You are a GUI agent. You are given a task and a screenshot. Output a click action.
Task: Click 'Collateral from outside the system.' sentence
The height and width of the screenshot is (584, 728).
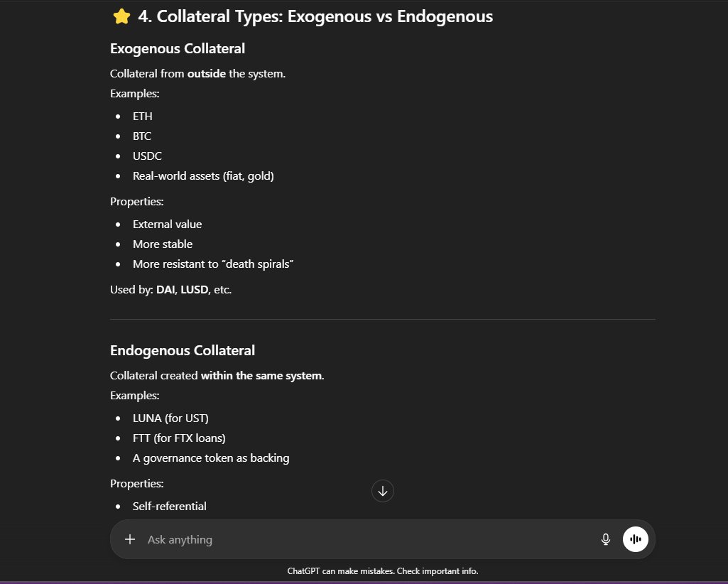click(197, 74)
